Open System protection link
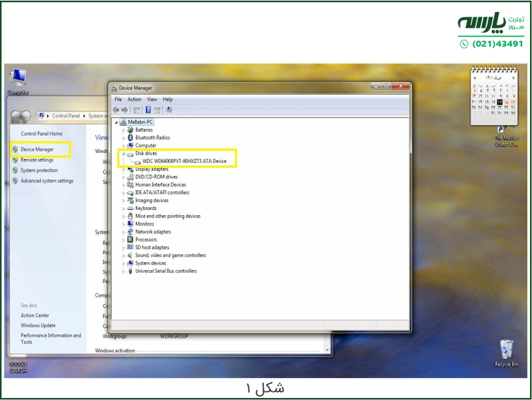The image size is (532, 400). click(x=39, y=170)
